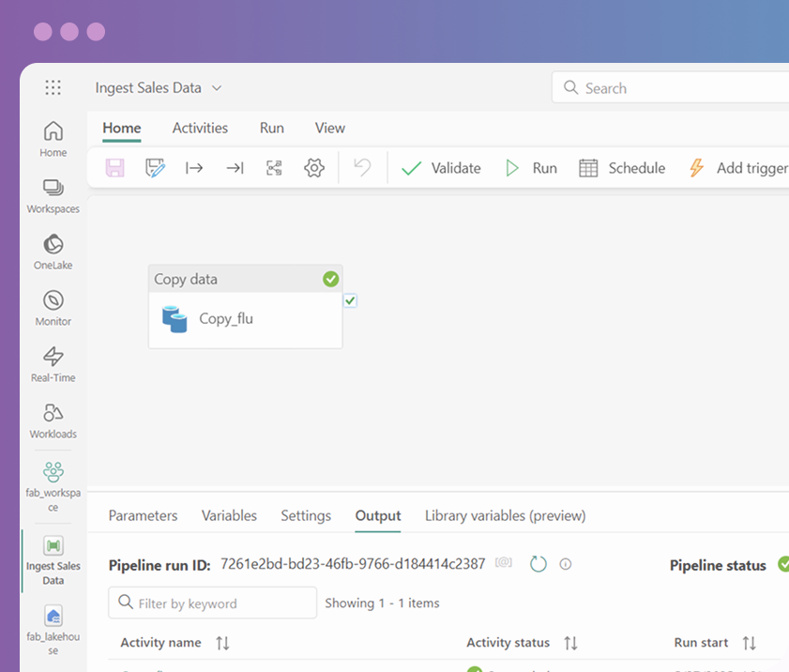Switch to the Activities ribbon tab
The image size is (789, 672).
200,128
